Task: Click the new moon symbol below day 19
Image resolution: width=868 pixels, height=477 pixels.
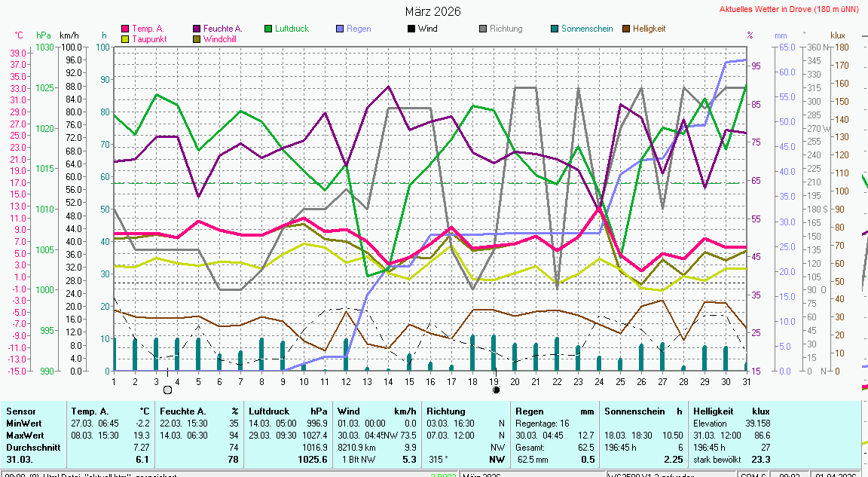Action: click(496, 390)
